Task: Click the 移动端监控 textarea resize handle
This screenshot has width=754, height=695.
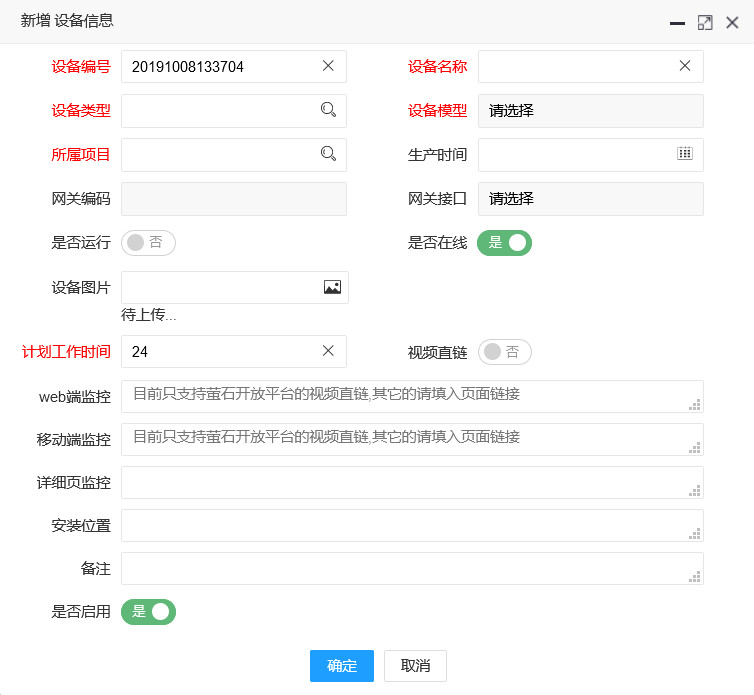Action: (695, 448)
